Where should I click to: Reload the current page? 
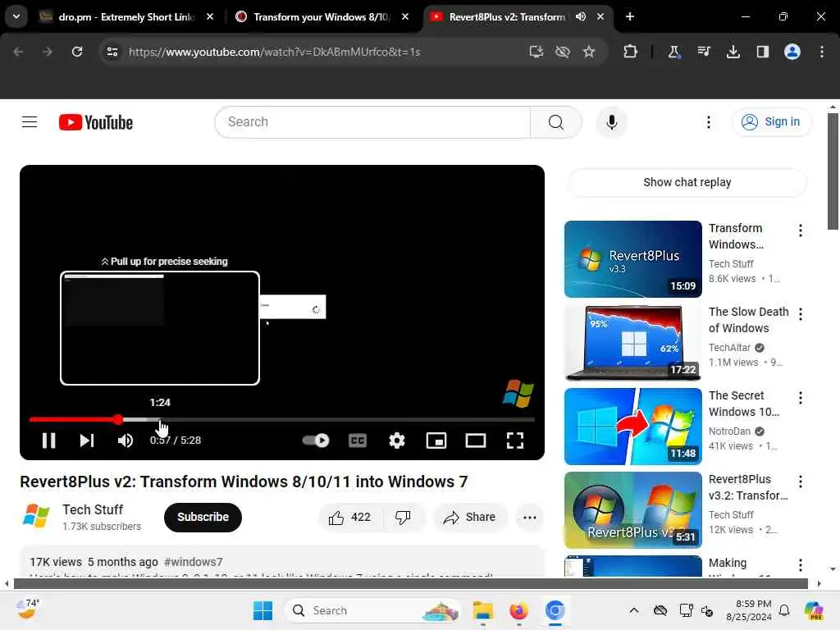click(77, 52)
